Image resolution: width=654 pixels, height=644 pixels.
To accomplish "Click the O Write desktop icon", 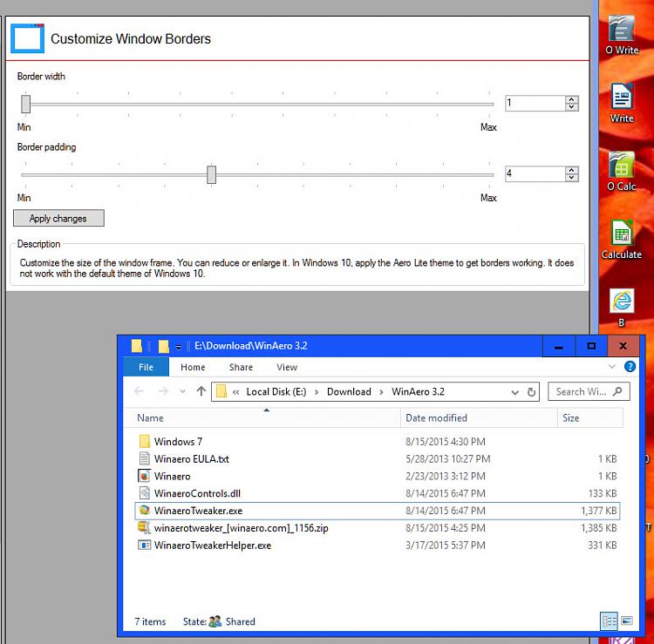I will coord(622,35).
